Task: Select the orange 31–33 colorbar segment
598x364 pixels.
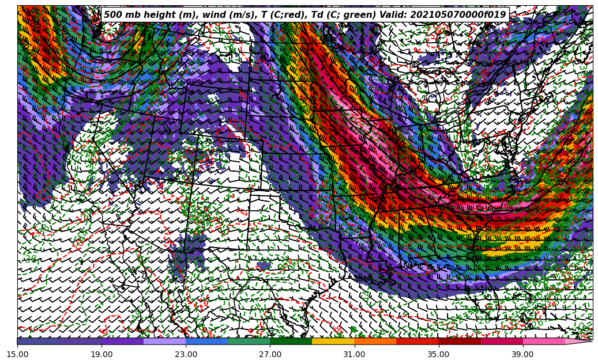Action: point(375,341)
